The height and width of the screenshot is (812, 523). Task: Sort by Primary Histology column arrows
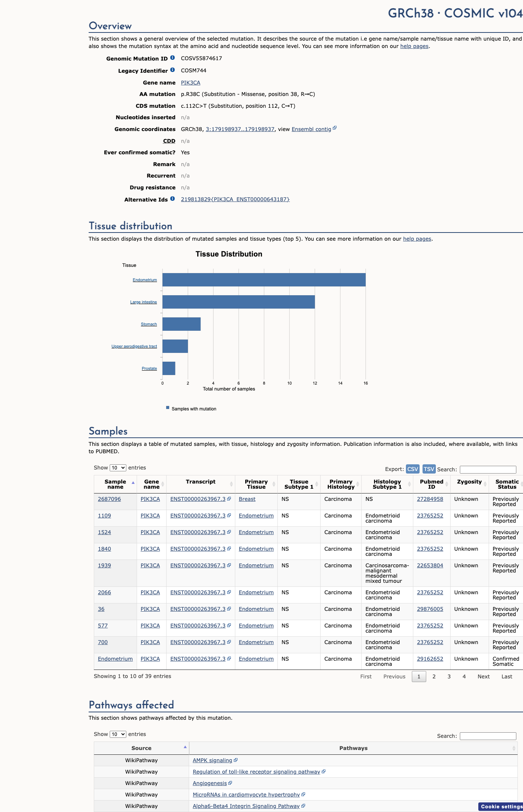pos(358,484)
